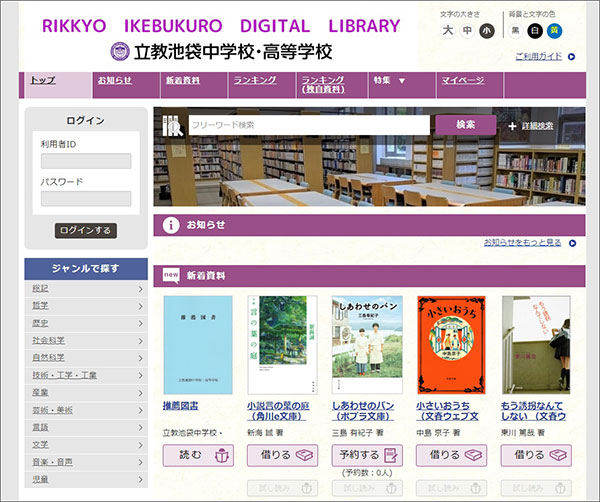Image resolution: width=600 pixels, height=502 pixels.
Task: Open the お知らせ navigation tab
Action: tap(126, 85)
